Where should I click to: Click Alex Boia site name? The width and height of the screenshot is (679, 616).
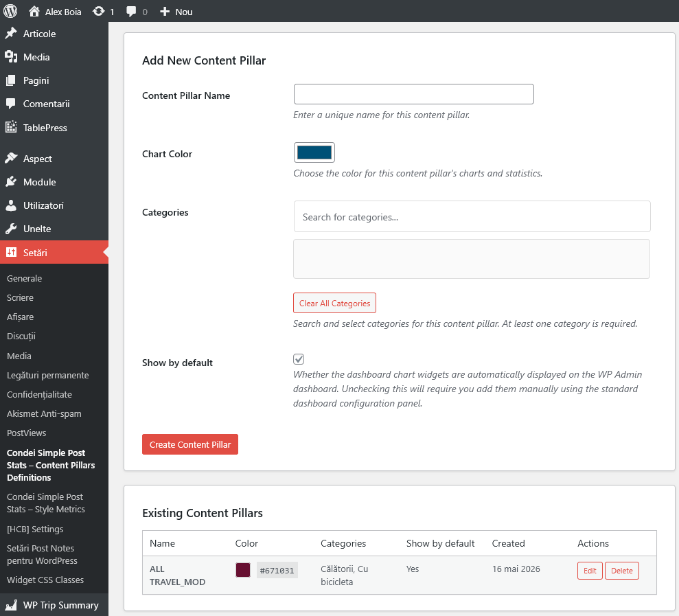pyautogui.click(x=63, y=12)
